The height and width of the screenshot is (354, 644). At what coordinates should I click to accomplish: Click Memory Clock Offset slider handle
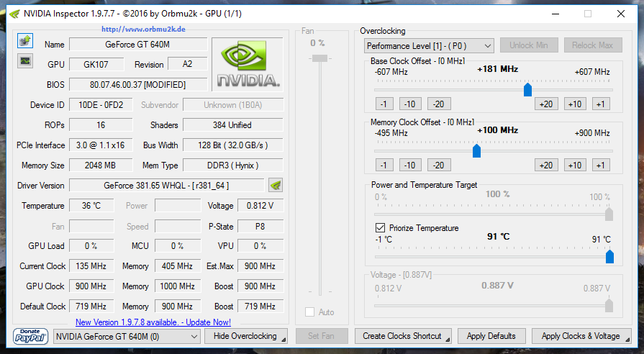(476, 150)
